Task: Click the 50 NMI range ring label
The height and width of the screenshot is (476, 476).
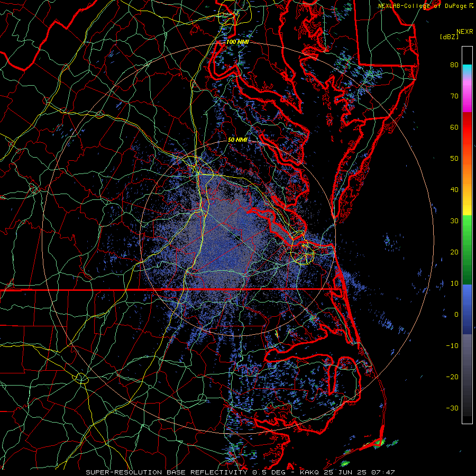Action: (237, 140)
